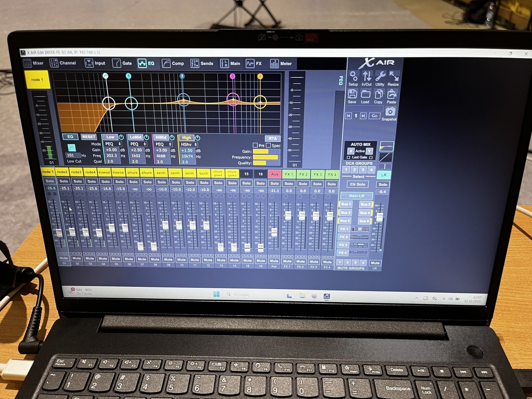This screenshot has height=399, width=532.
Task: Click the Load folder icon
Action: click(365, 94)
